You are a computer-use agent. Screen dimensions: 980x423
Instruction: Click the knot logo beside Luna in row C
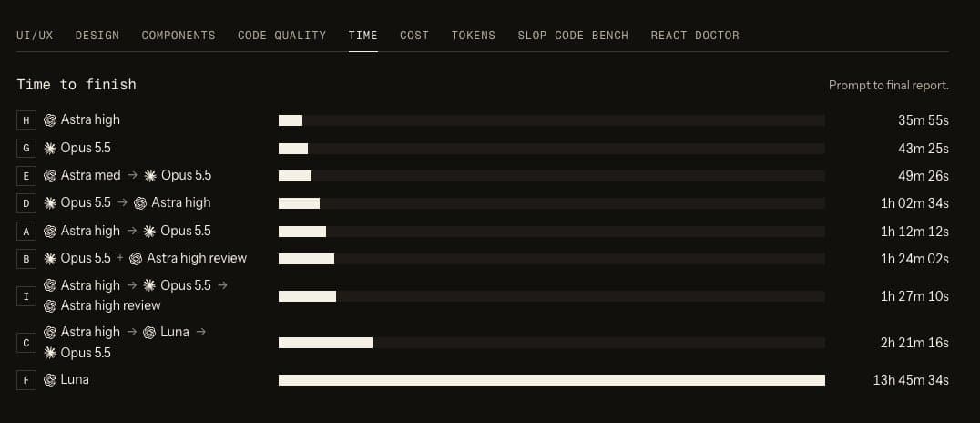[149, 333]
